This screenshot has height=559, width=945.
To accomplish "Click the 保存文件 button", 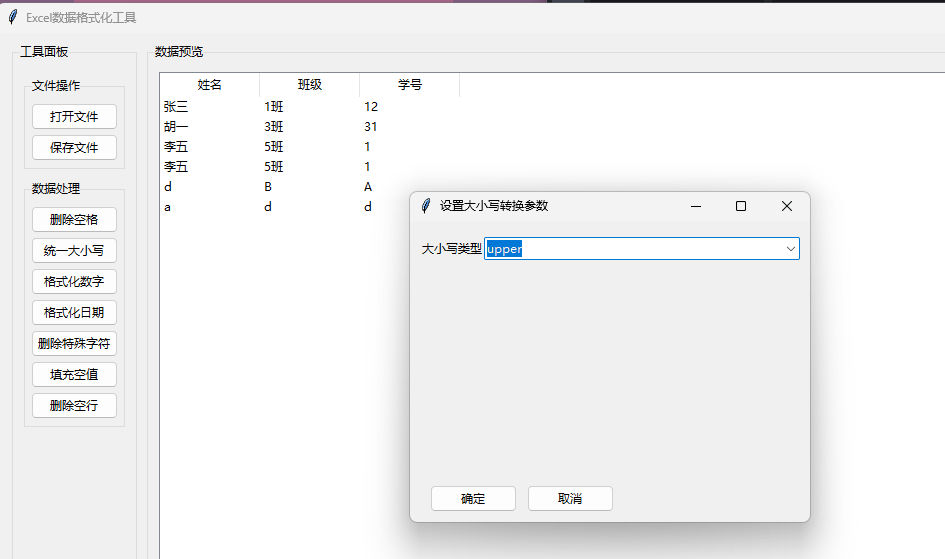I will point(74,148).
